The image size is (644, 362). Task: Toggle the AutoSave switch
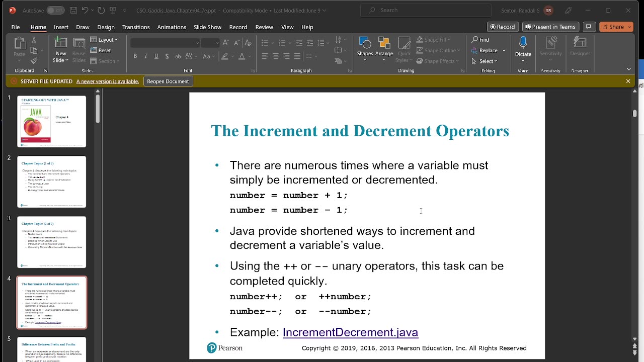(55, 10)
